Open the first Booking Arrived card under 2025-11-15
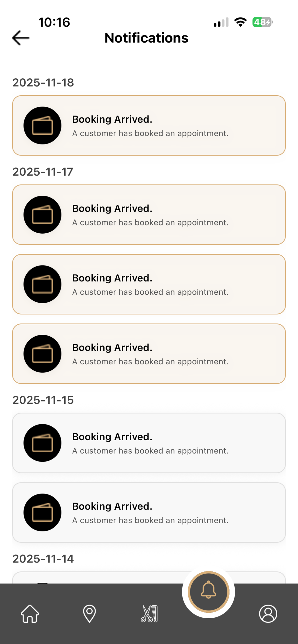The height and width of the screenshot is (644, 298). tap(149, 443)
